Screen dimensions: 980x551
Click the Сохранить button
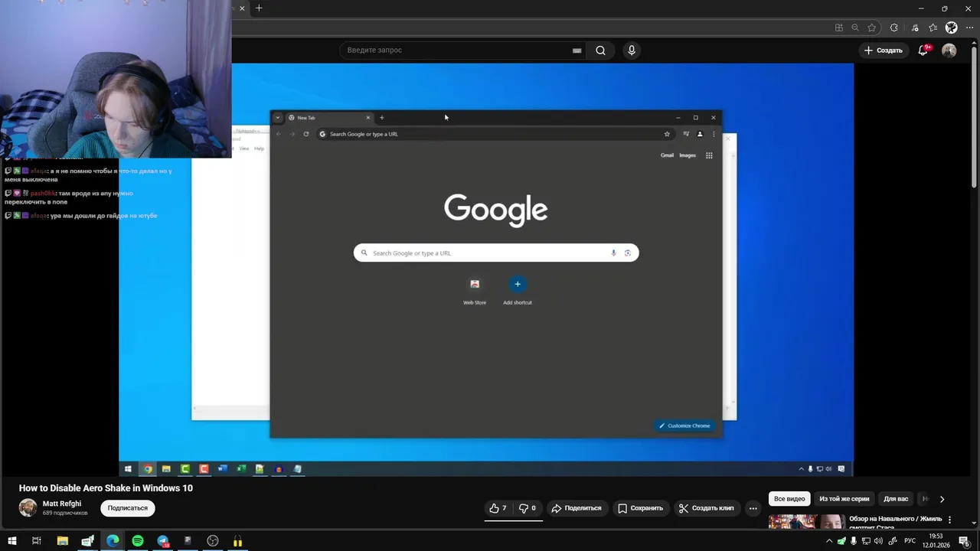(x=641, y=508)
